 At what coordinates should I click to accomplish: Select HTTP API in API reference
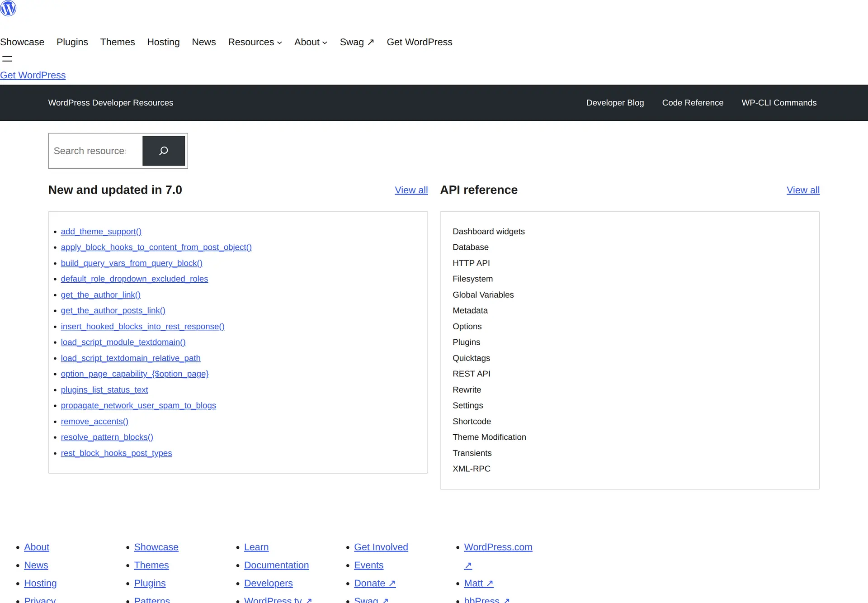tap(471, 263)
